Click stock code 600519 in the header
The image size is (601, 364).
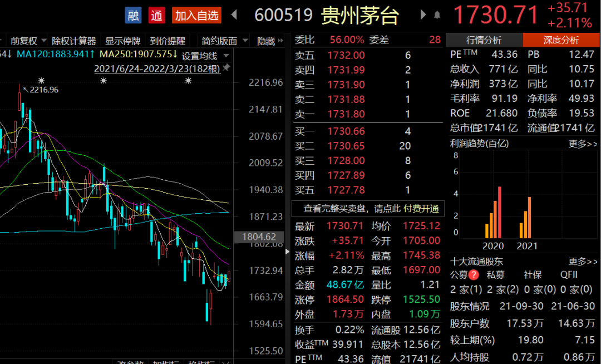pos(284,16)
